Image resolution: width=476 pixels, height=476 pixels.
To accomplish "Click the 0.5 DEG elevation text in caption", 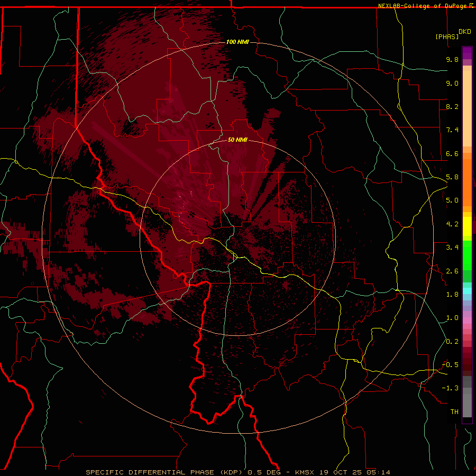I will [x=264, y=472].
